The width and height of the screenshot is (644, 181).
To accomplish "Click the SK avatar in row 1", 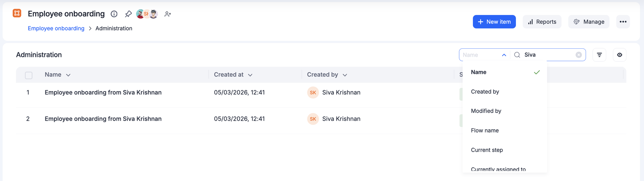I will point(313,93).
